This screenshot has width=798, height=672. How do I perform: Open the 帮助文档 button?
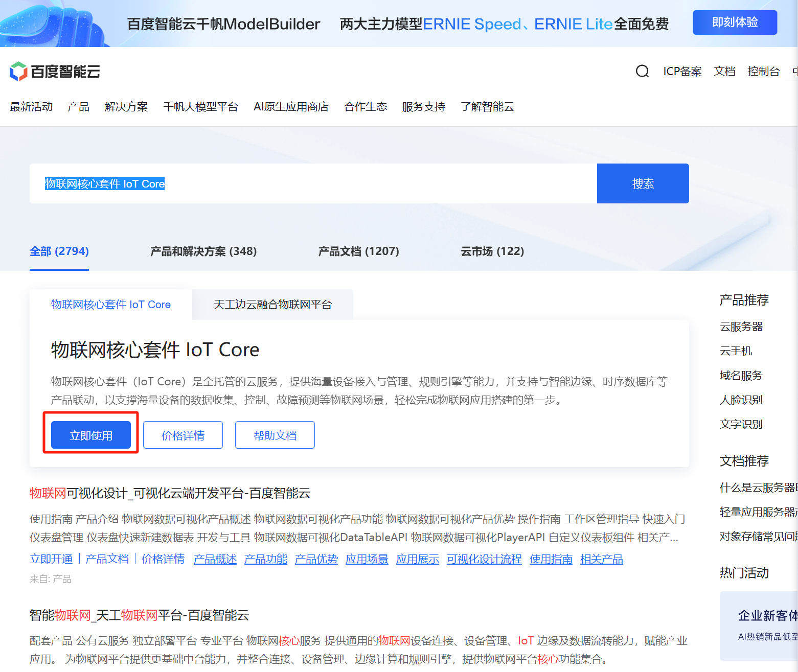click(x=275, y=435)
